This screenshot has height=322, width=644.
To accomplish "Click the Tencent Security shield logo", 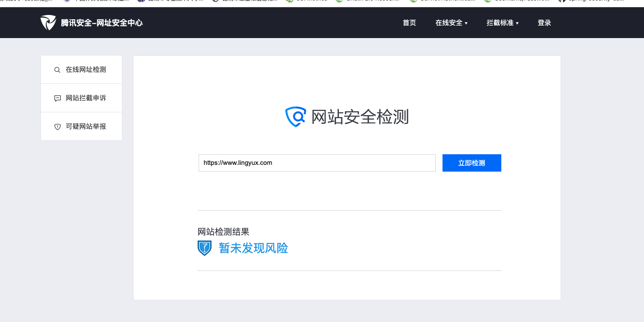I will [48, 23].
